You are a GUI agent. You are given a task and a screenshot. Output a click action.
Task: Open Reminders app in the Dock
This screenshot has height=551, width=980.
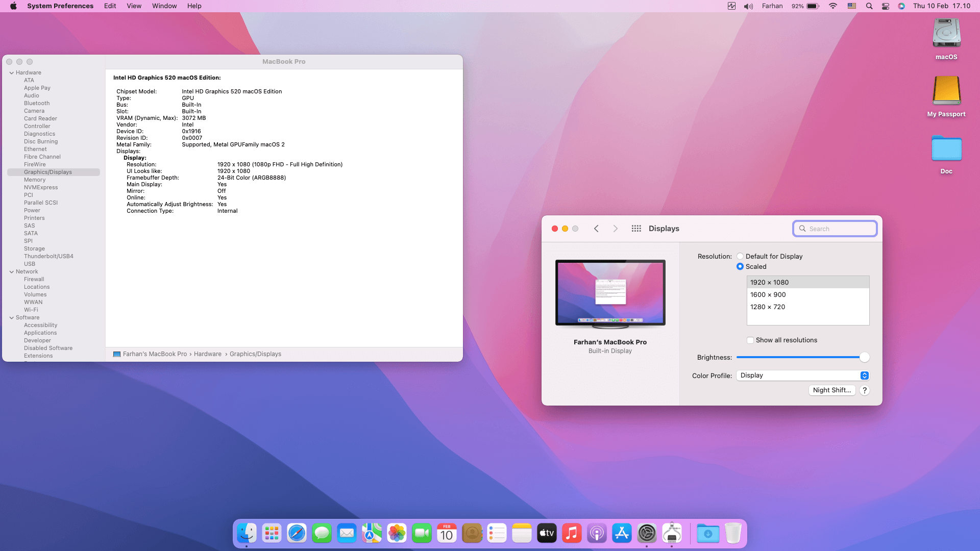pos(497,534)
